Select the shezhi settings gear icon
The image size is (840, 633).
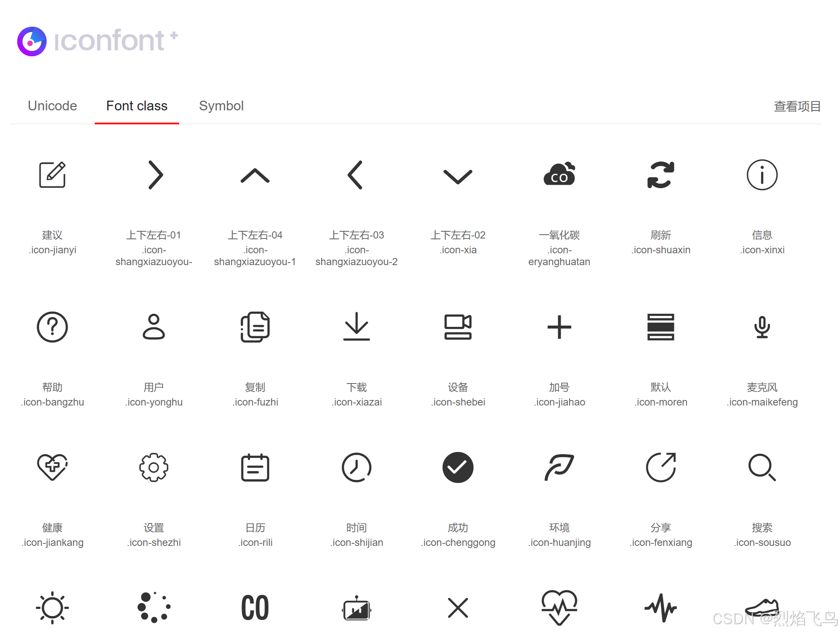tap(154, 467)
